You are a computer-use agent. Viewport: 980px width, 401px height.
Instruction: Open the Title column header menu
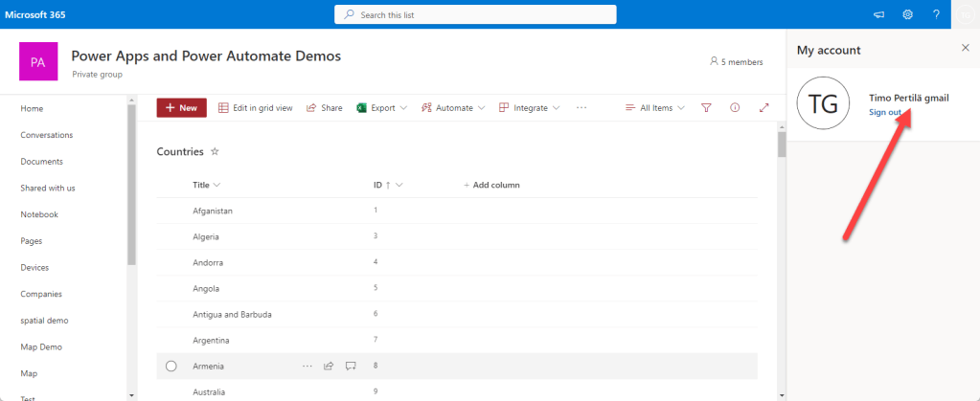tap(206, 185)
